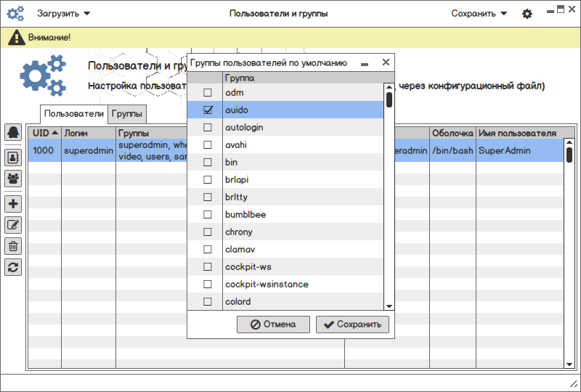The width and height of the screenshot is (581, 392).
Task: Click the edit pencil icon
Action: pyautogui.click(x=13, y=225)
